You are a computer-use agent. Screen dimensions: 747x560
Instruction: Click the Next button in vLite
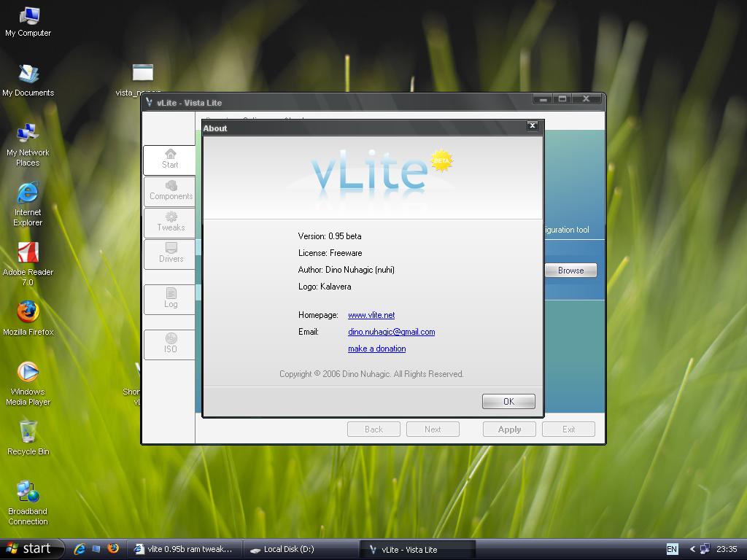point(433,429)
